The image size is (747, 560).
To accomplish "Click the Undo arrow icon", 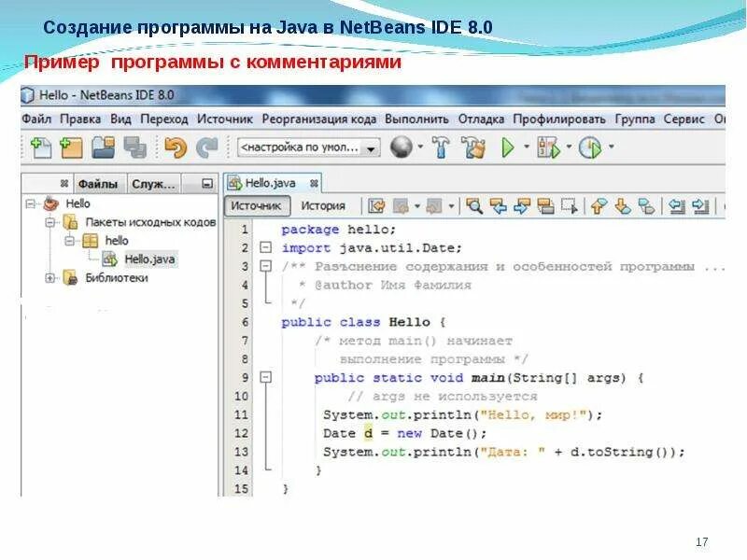I will [176, 147].
